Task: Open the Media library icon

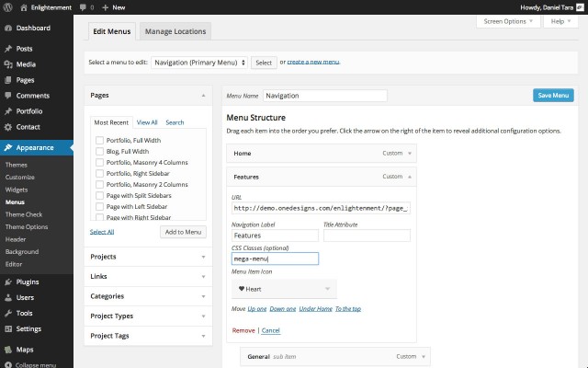Action: point(7,64)
